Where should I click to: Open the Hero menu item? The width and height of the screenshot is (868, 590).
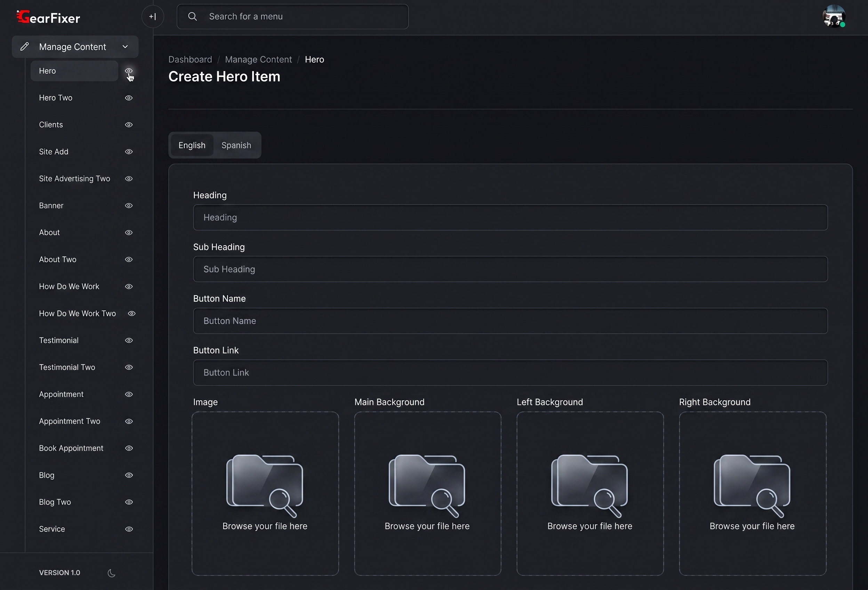point(74,71)
